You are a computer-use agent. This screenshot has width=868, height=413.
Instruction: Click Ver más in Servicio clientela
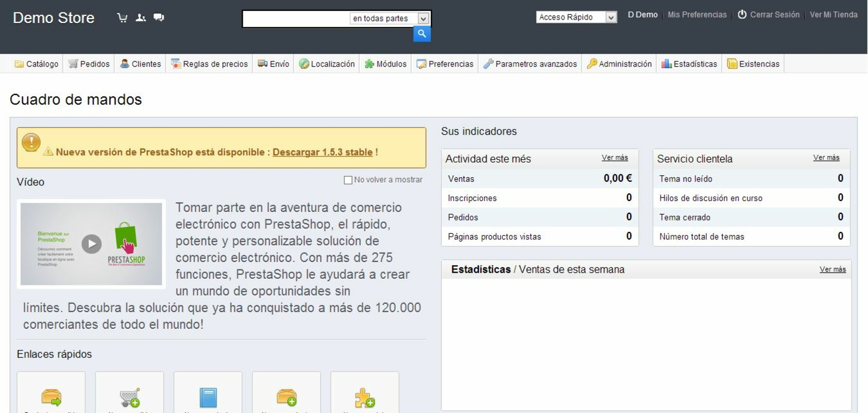click(826, 157)
